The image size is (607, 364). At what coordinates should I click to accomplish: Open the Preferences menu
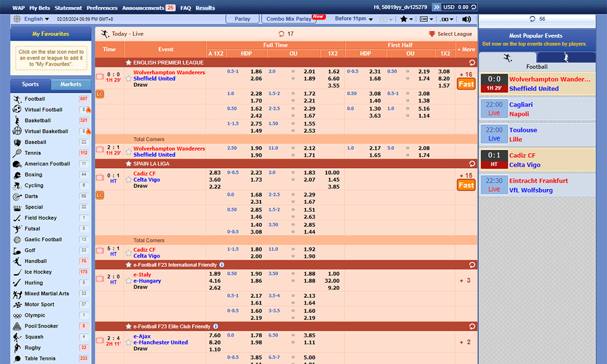click(x=102, y=8)
